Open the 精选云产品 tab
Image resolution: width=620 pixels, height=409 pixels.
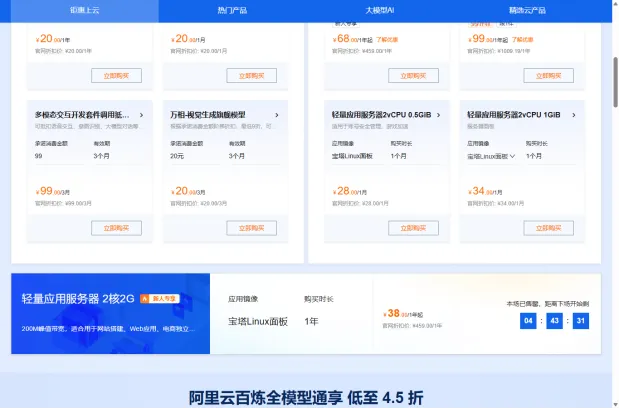pyautogui.click(x=527, y=11)
